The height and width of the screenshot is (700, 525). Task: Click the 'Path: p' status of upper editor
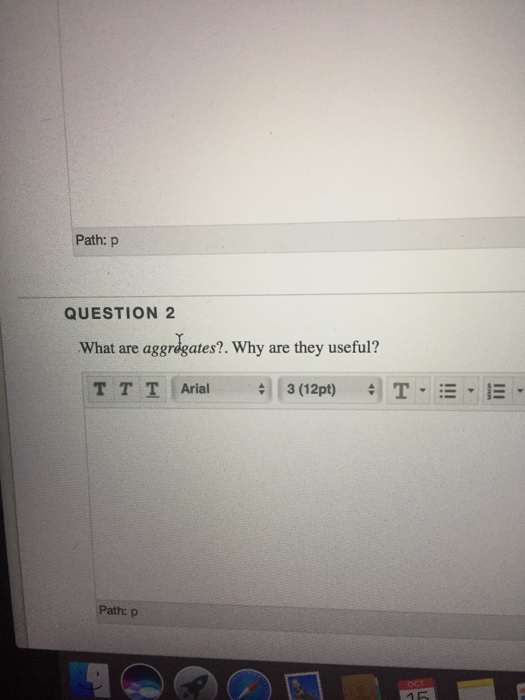pyautogui.click(x=97, y=240)
